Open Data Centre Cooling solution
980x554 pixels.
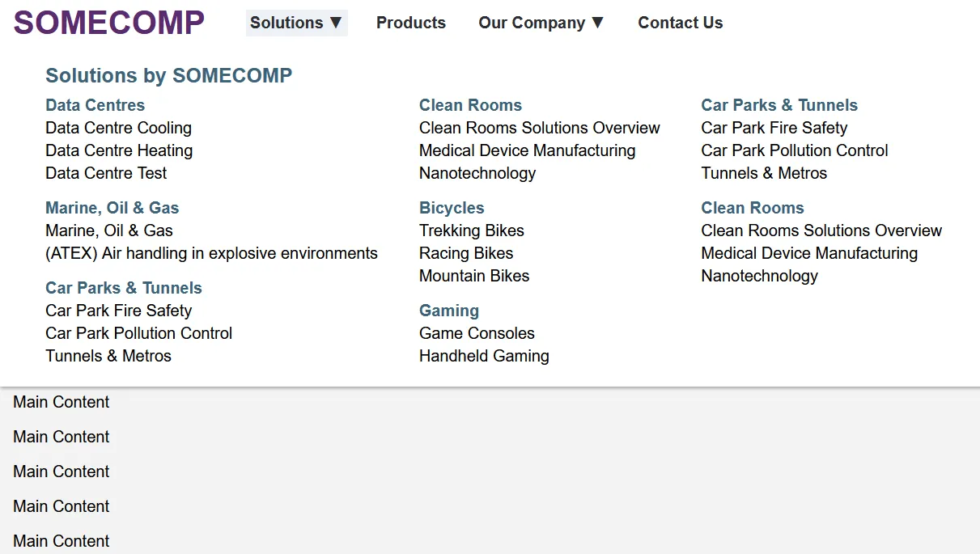tap(118, 128)
